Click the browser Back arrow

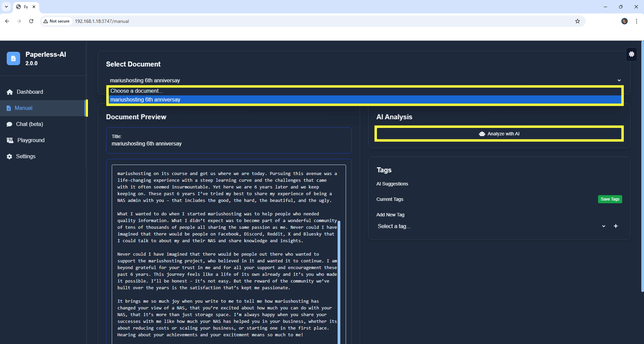[7, 21]
